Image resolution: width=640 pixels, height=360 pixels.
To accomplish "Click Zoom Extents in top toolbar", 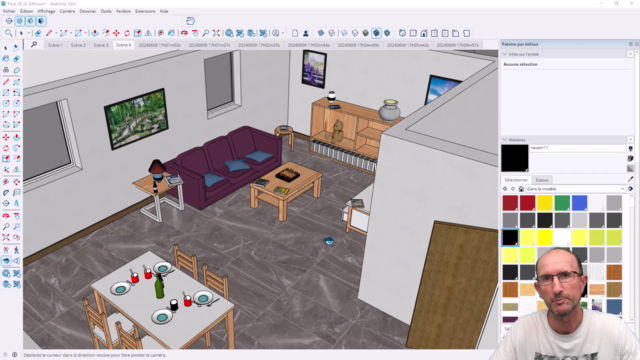I will point(216,33).
